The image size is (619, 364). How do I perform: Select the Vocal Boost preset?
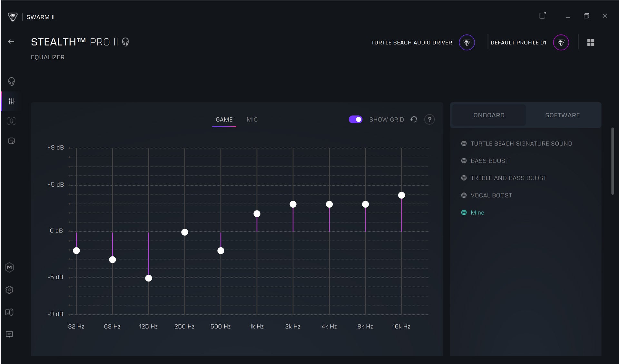491,195
